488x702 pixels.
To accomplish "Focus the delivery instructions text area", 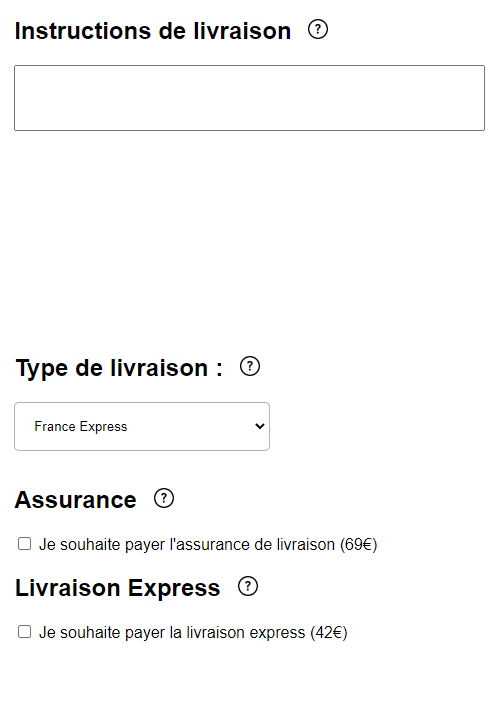I will pyautogui.click(x=249, y=98).
